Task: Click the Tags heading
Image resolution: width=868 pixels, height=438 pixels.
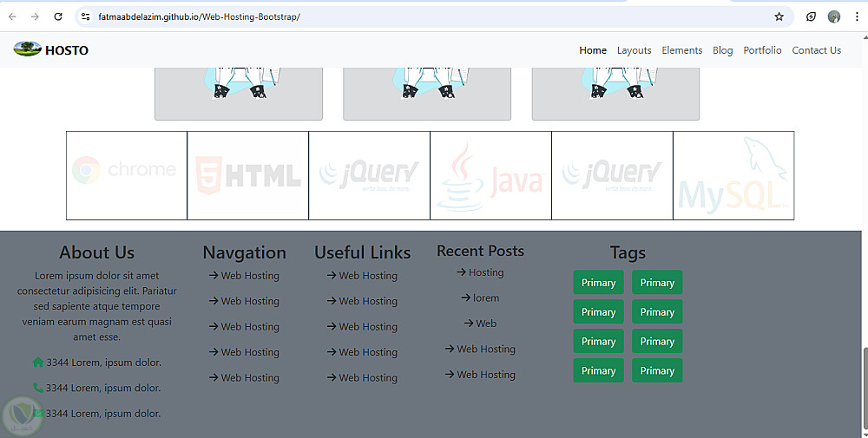Action: click(x=628, y=252)
